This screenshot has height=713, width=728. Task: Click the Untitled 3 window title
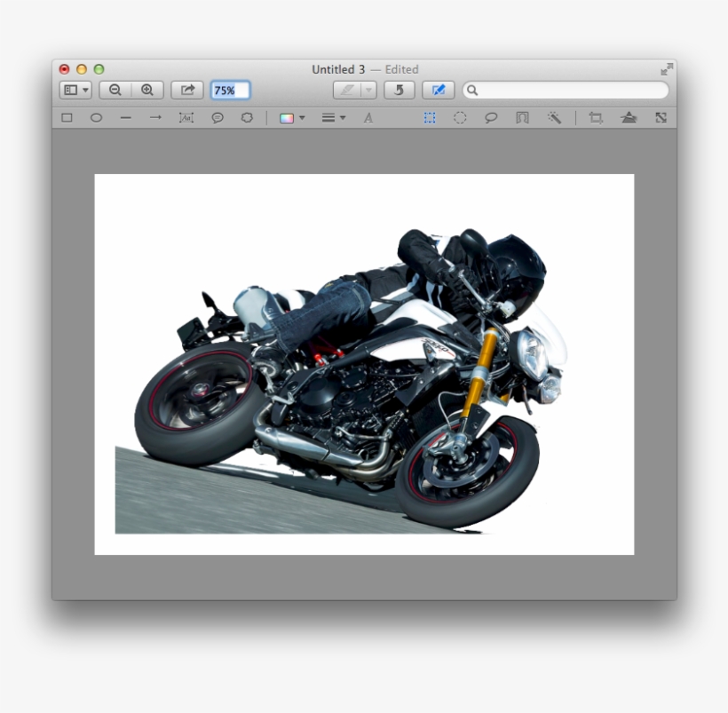click(338, 69)
